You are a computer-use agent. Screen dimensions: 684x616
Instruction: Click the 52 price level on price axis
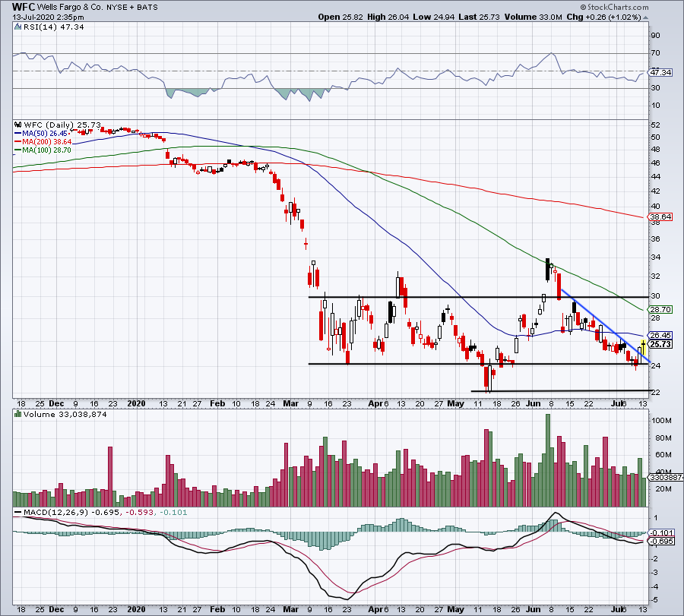tap(655, 125)
